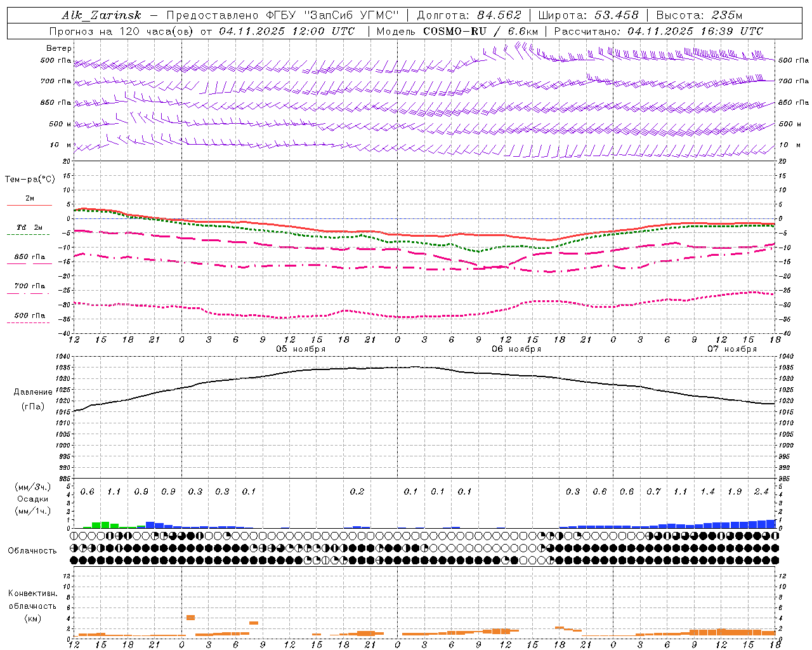The height and width of the screenshot is (650, 812).
Task: Click the 700 гПа legend in temperature panel
Action: 30,286
